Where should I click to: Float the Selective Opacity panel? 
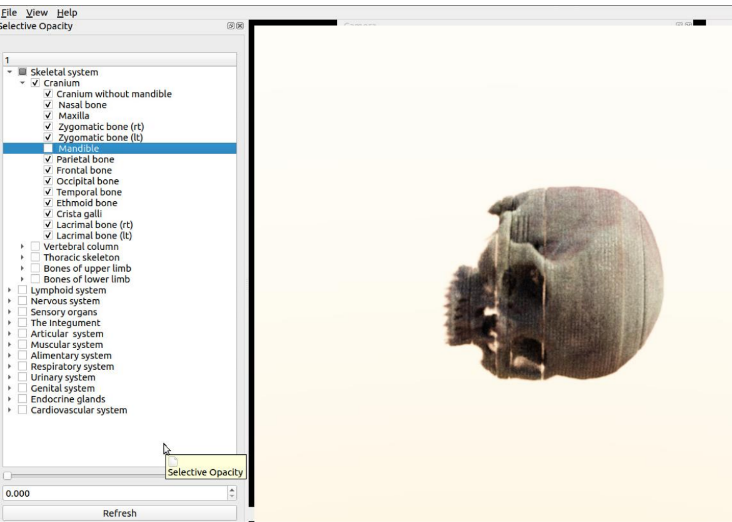(x=231, y=25)
